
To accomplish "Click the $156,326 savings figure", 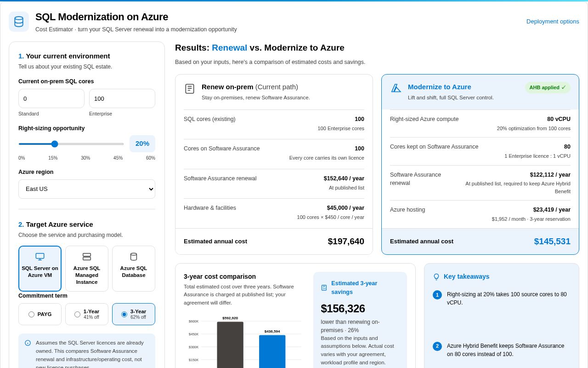I will (x=343, y=309).
